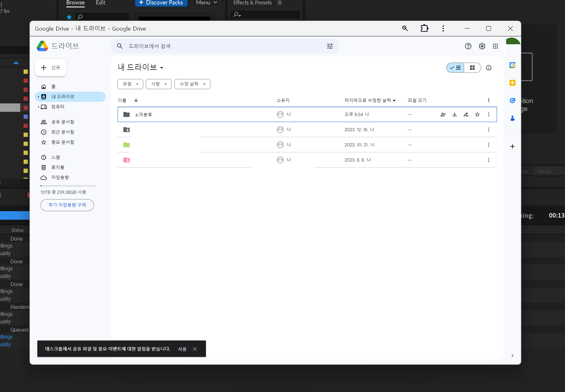Open Drive settings gear icon
Image resolution: width=565 pixels, height=392 pixels.
(x=482, y=46)
